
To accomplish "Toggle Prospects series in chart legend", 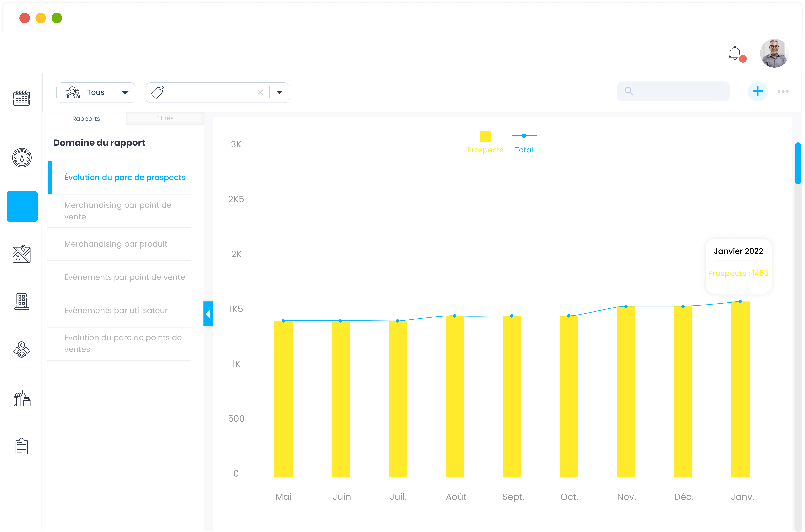I will [x=485, y=143].
